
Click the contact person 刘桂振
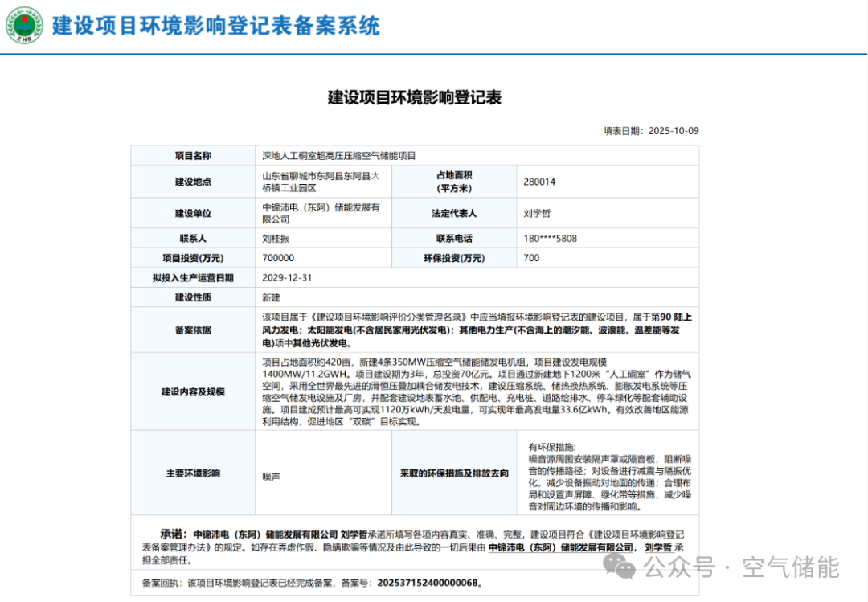pyautogui.click(x=276, y=238)
